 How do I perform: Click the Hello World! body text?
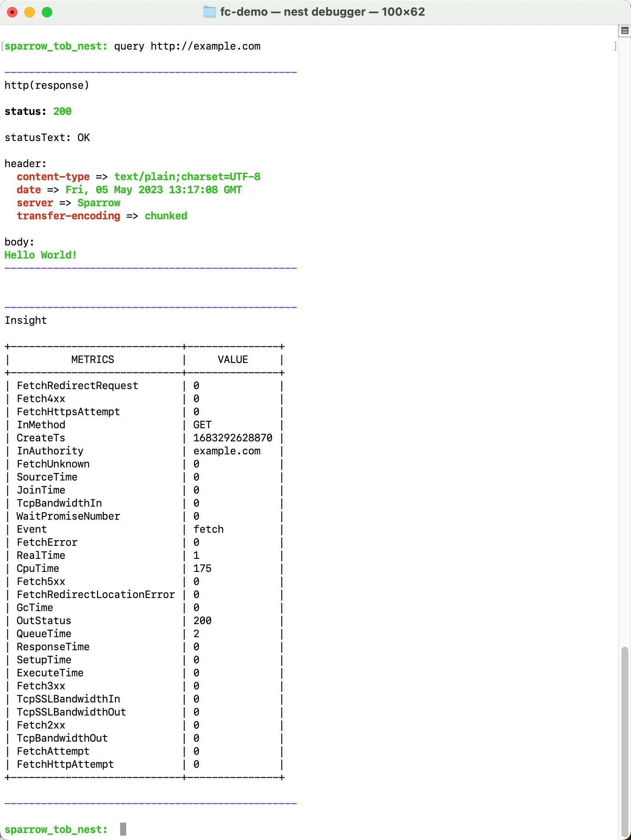41,255
